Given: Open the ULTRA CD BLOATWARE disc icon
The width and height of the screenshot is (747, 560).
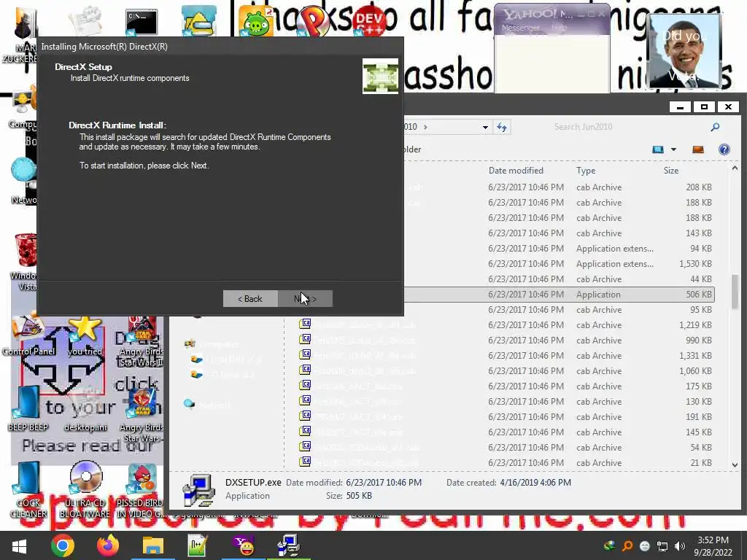Looking at the screenshot, I should pyautogui.click(x=85, y=489).
